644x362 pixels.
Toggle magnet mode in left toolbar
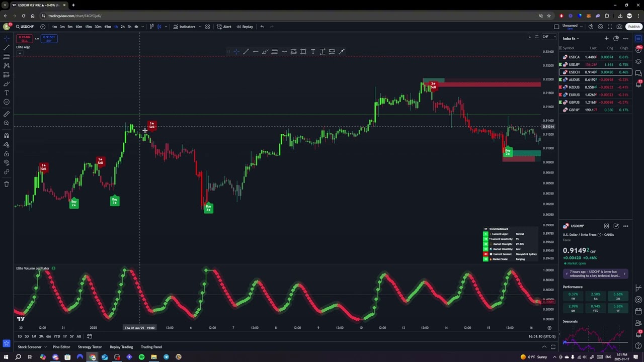(x=7, y=135)
